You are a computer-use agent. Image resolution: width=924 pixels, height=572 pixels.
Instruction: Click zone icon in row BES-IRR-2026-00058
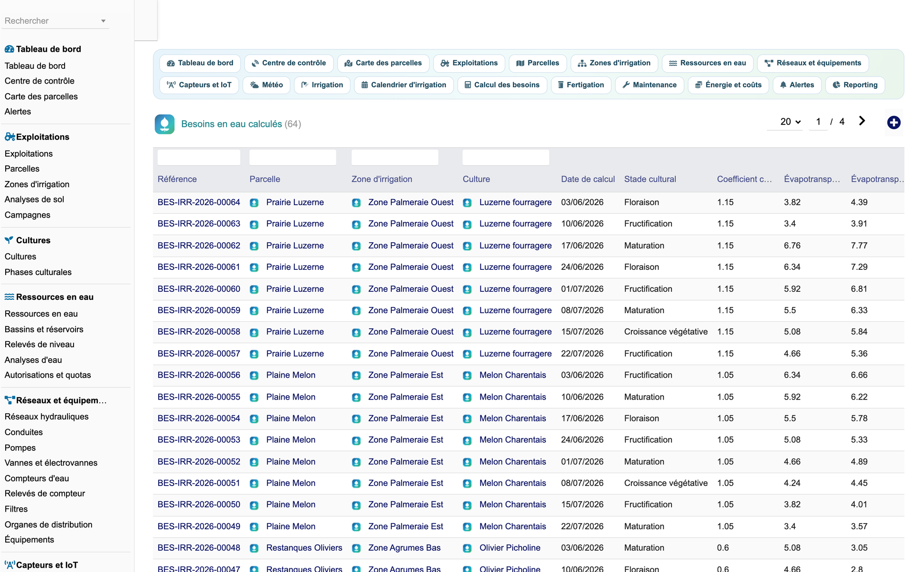[x=356, y=333]
